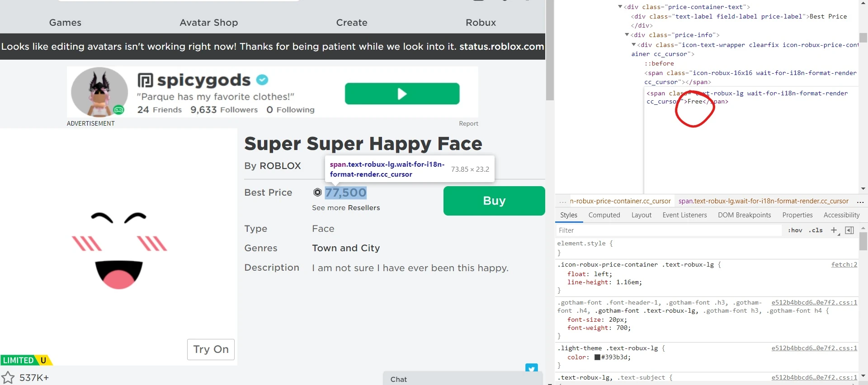Focus the Styles Filter input
This screenshot has width=868, height=385.
pos(669,230)
